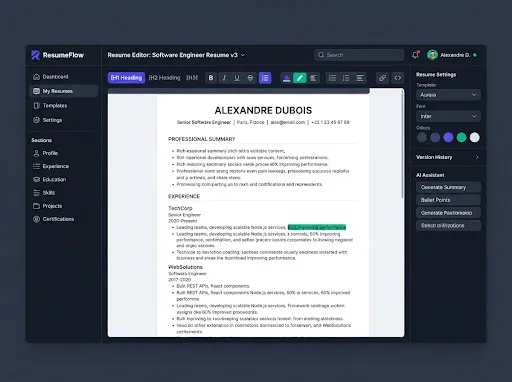Click the EXPERIENCE heading in resume
The width and height of the screenshot is (512, 382).
pos(184,196)
